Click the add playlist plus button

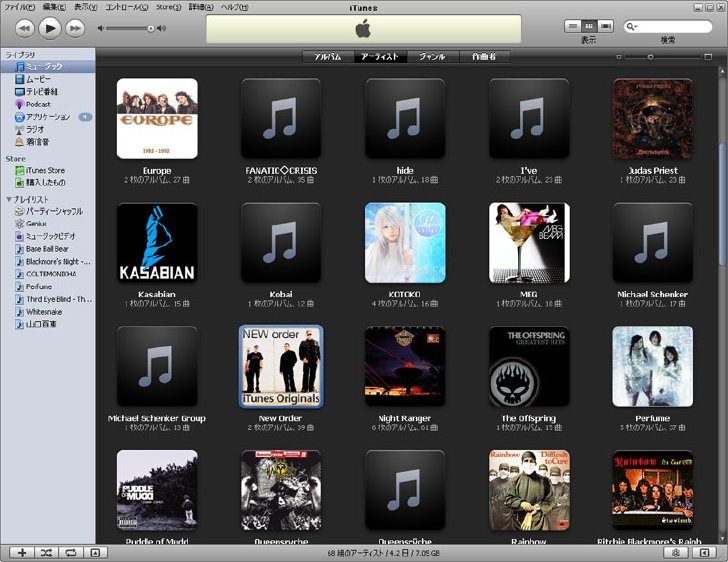point(22,553)
